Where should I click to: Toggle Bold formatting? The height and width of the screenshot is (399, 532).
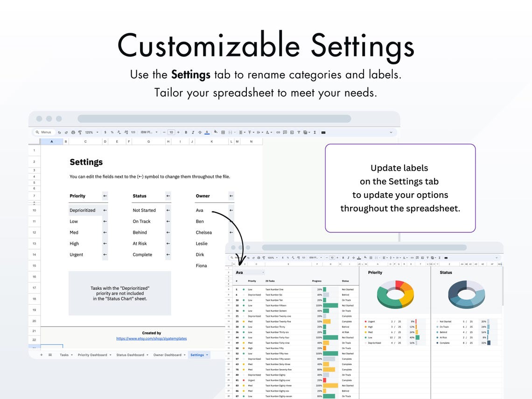(x=186, y=132)
